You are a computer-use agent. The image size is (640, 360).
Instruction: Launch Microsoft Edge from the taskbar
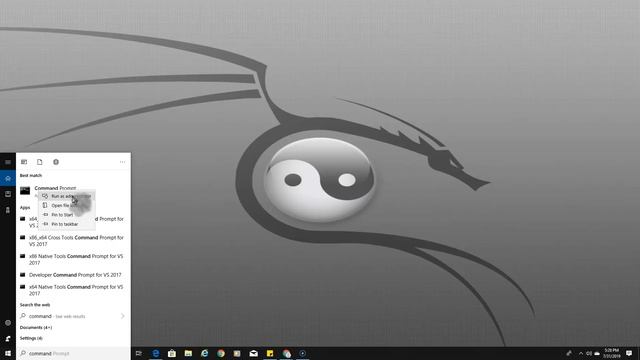(156, 353)
